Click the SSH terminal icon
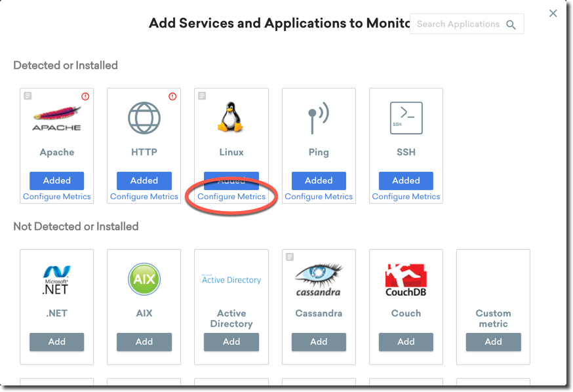This screenshot has height=392, width=573. pyautogui.click(x=406, y=118)
